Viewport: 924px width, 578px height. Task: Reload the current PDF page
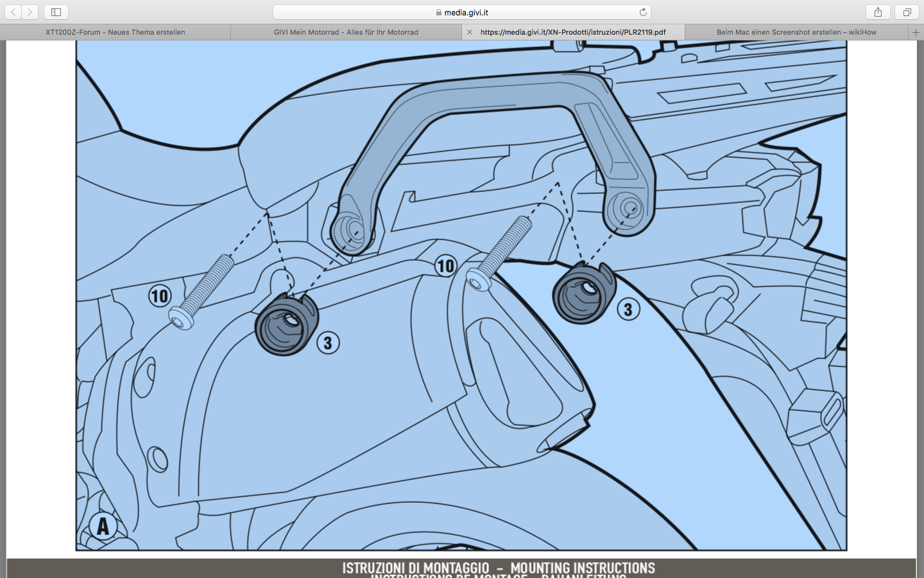click(x=643, y=12)
